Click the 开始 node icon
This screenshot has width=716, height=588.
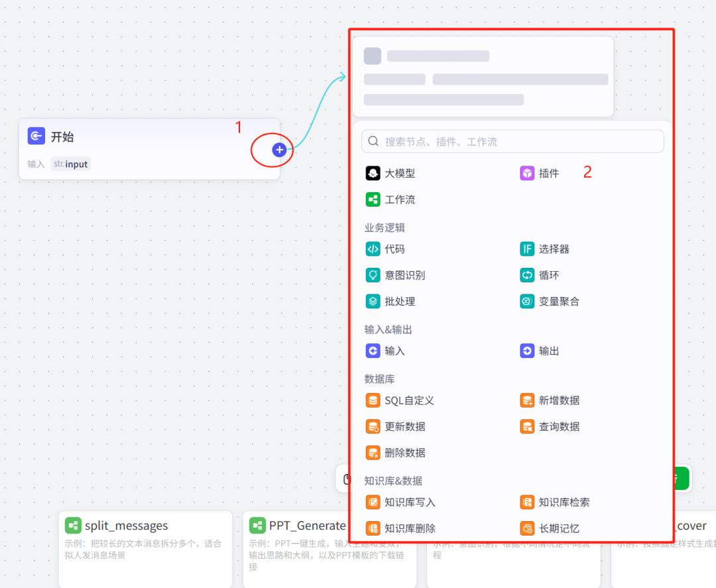[x=36, y=136]
